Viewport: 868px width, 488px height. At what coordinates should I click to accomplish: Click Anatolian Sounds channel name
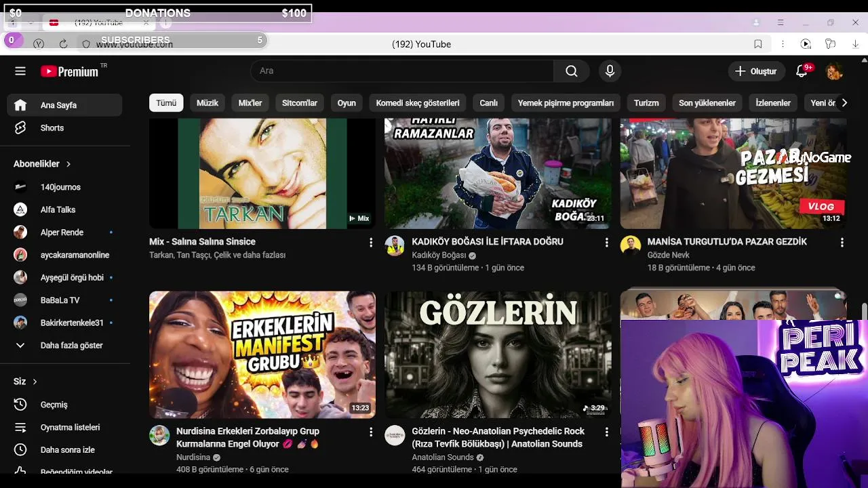[443, 457]
